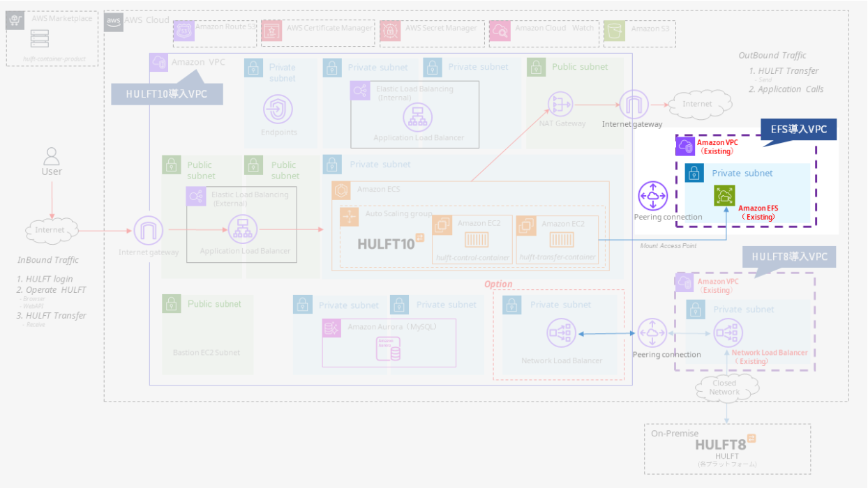Click the Amazon EC2 icon above hulft-control-container
The image size is (868, 488).
[442, 224]
